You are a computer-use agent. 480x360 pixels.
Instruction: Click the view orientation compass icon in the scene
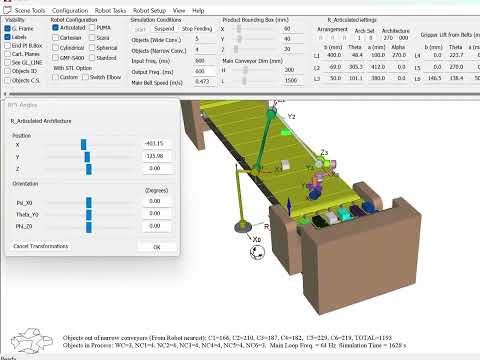click(x=257, y=252)
